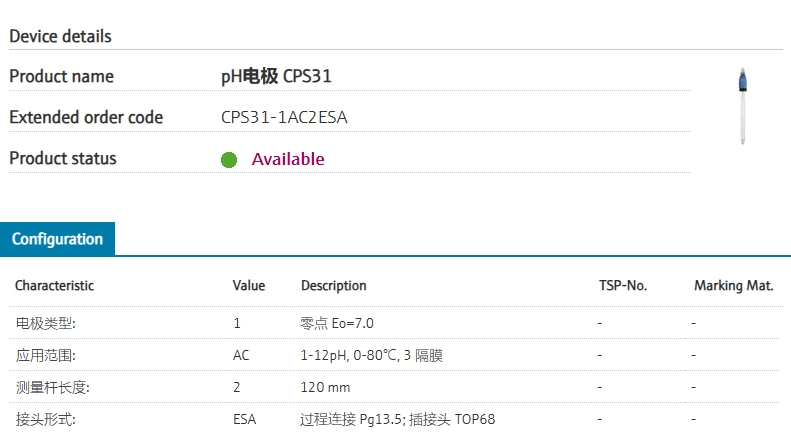Click the ESA value cell
The width and height of the screenshot is (791, 445).
[244, 419]
